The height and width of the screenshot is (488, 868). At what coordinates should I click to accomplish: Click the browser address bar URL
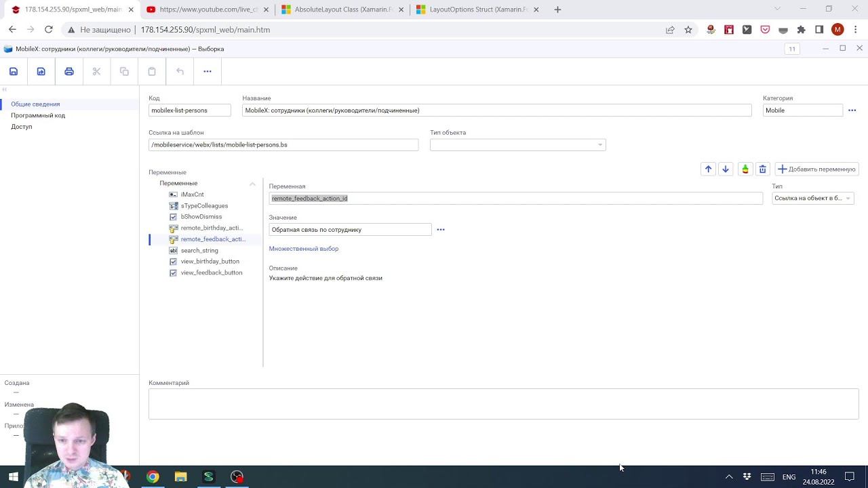click(205, 30)
